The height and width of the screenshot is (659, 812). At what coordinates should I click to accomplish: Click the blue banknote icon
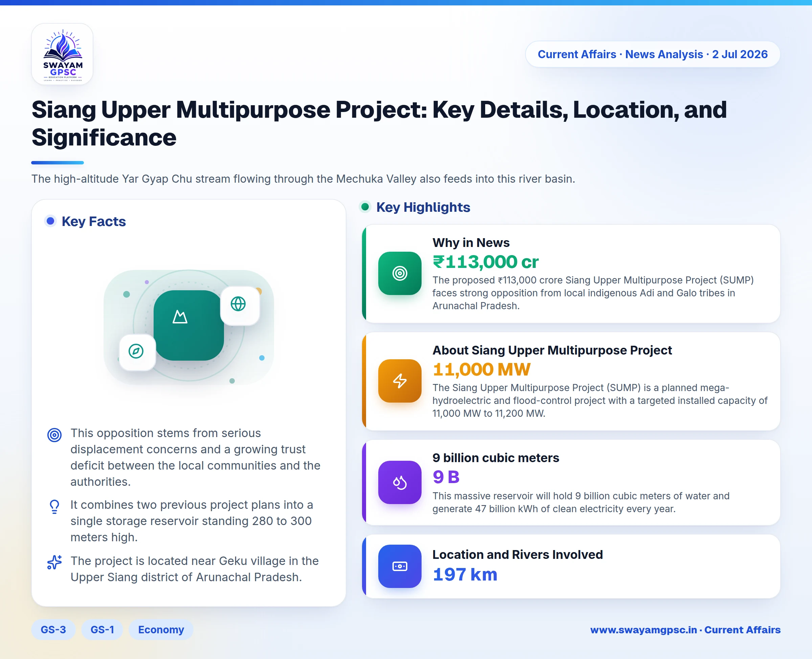pos(400,566)
